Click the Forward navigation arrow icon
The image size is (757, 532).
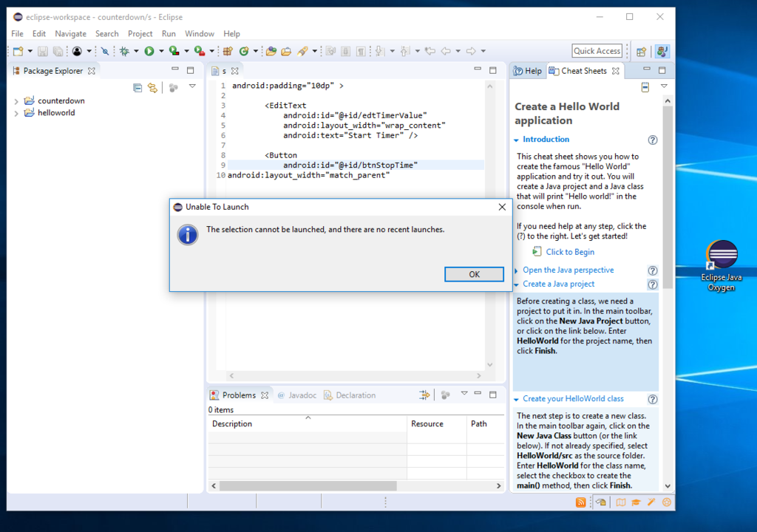pyautogui.click(x=471, y=51)
